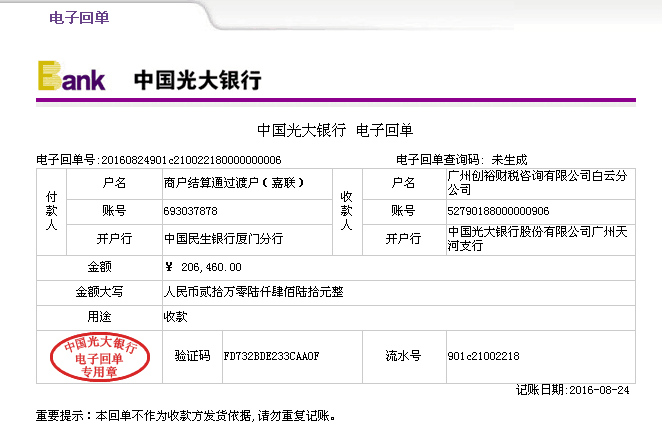Click payee bank 中国光大银行股份有限公司广州天河支行
The image size is (662, 427).
(x=537, y=239)
